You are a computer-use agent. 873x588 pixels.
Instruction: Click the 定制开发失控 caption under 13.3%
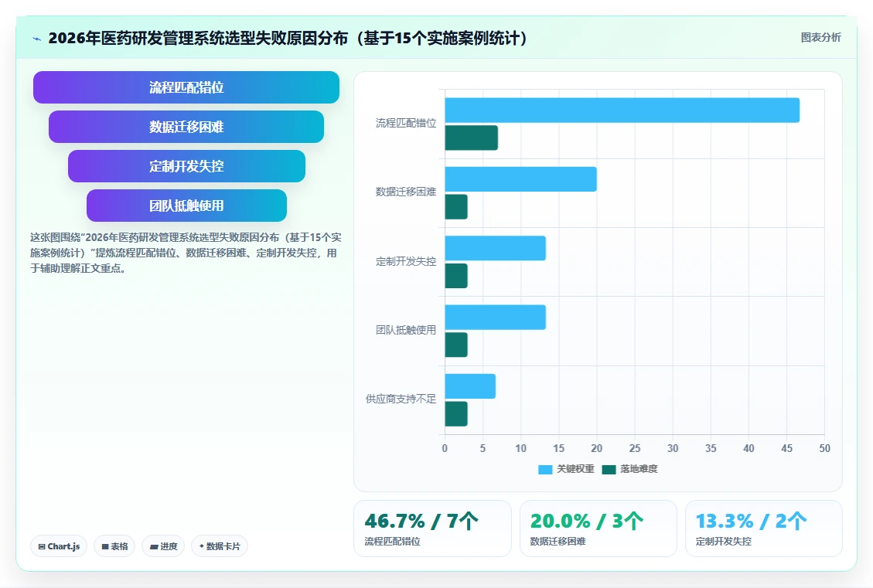[723, 542]
